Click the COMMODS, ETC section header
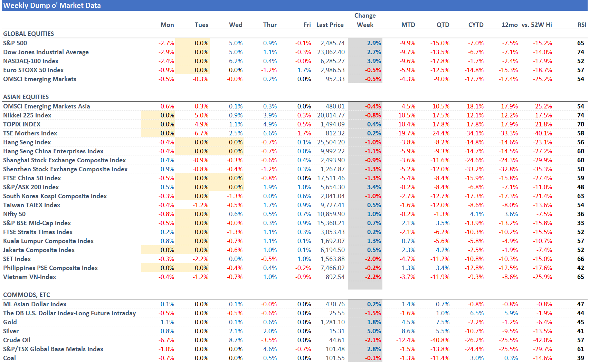The image size is (589, 364). (27, 295)
